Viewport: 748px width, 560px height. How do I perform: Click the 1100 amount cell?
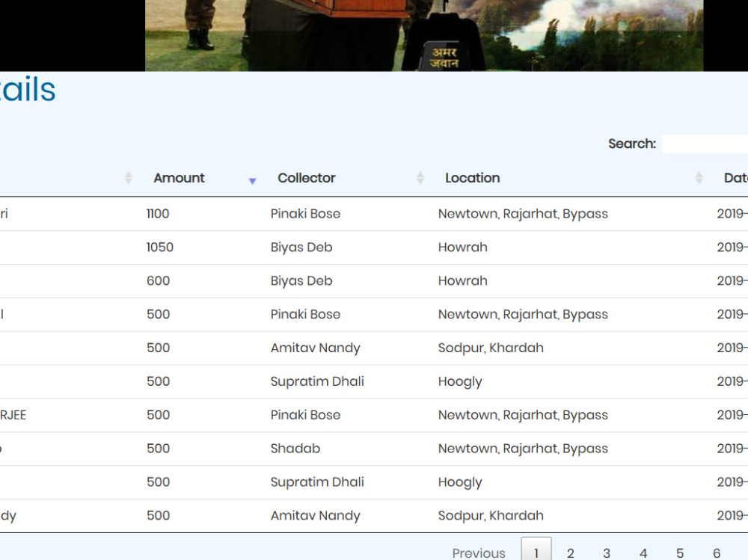pyautogui.click(x=158, y=214)
